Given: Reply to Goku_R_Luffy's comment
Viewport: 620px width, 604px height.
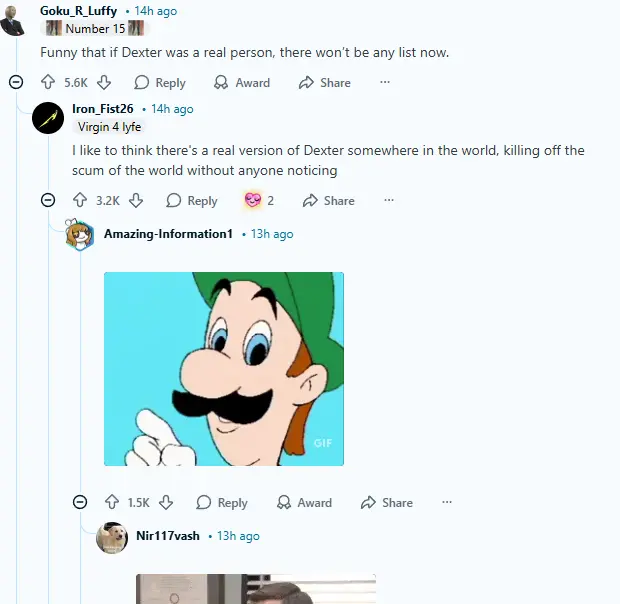Looking at the screenshot, I should pyautogui.click(x=160, y=83).
